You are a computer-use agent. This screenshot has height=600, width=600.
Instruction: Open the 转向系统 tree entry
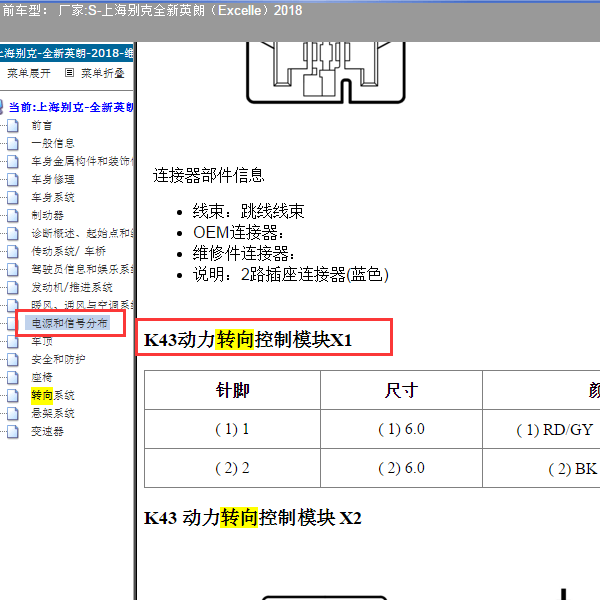tap(52, 395)
